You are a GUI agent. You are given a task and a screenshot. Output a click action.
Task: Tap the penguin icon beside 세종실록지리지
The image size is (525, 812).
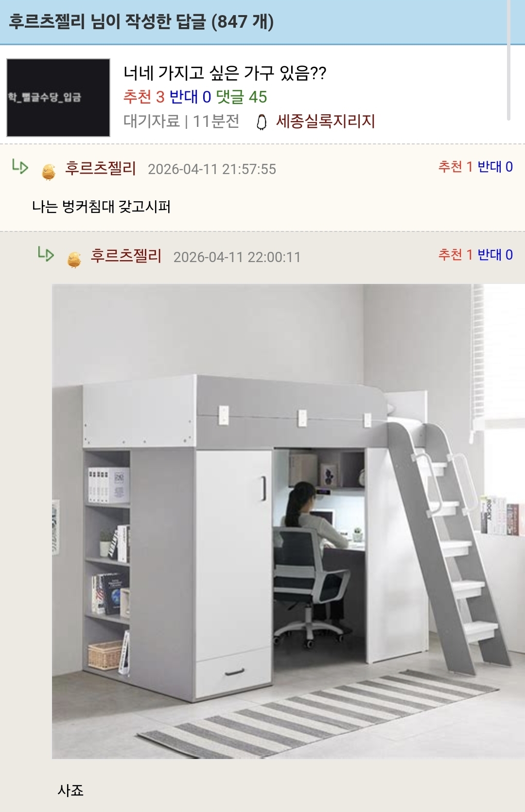click(x=262, y=122)
